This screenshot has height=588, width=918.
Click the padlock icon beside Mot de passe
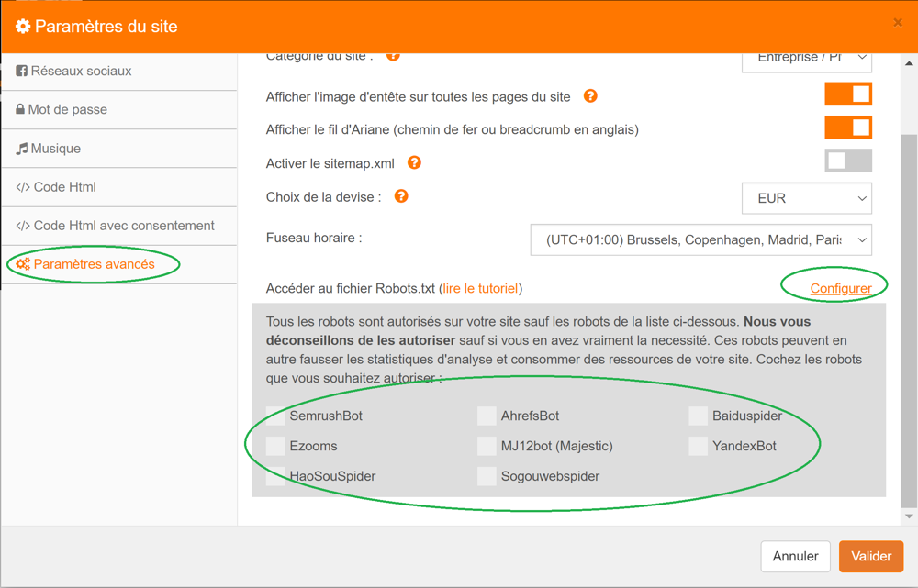20,109
